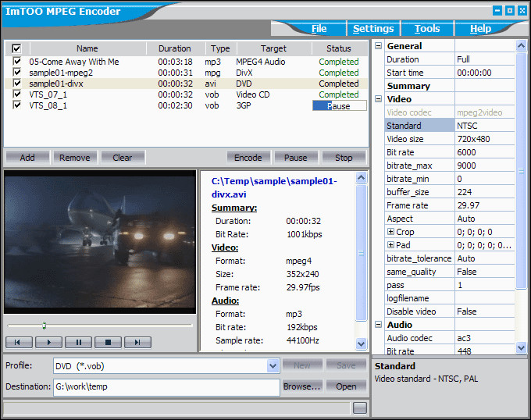Image resolution: width=531 pixels, height=420 pixels.
Task: Click the video preview thumbnail
Action: click(x=100, y=242)
